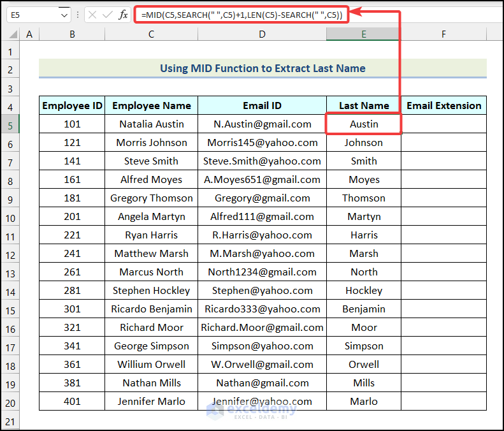Click inside the formula bar MID formula
This screenshot has width=504, height=431.
(x=241, y=15)
